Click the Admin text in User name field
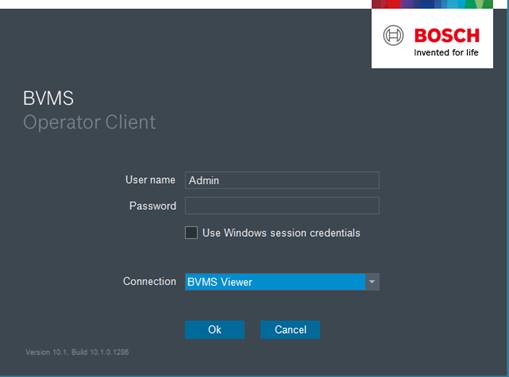 coord(204,180)
